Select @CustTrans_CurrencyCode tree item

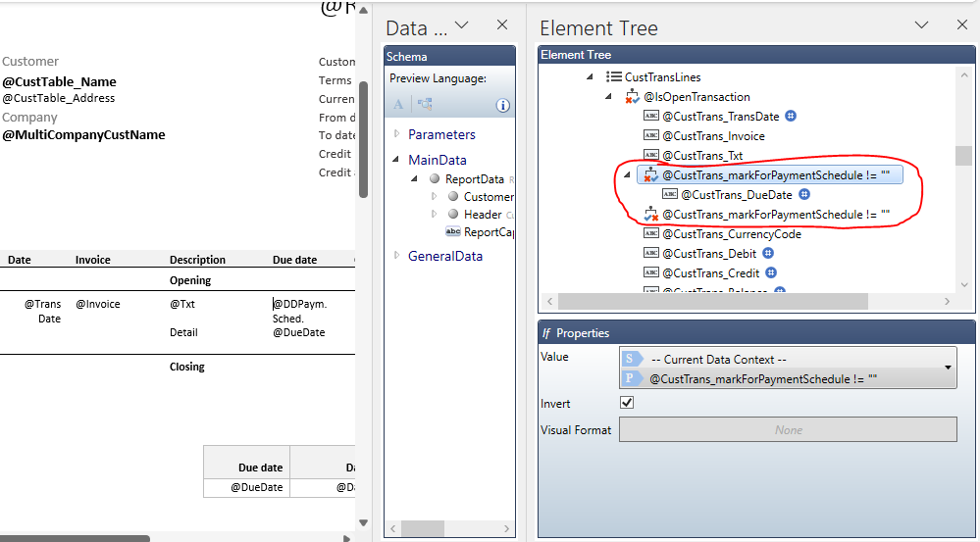(x=731, y=234)
